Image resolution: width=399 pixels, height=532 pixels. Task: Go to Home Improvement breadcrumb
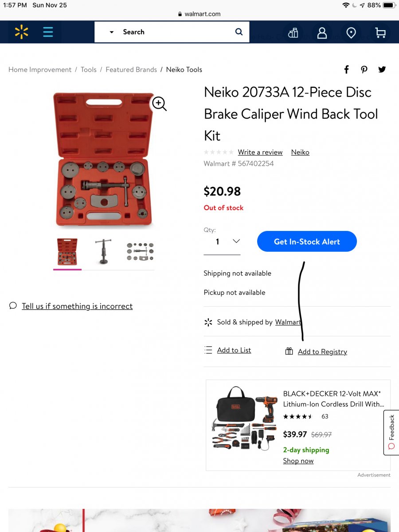[40, 70]
